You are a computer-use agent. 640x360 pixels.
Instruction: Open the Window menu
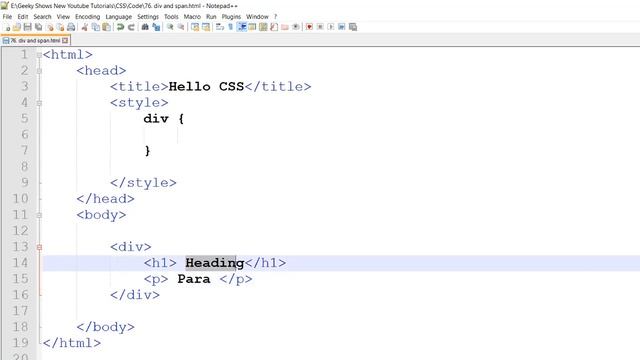coord(257,17)
